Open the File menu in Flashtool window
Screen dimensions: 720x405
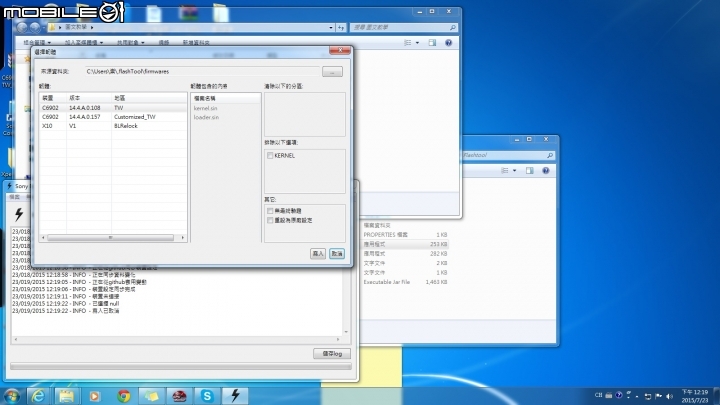(x=15, y=197)
